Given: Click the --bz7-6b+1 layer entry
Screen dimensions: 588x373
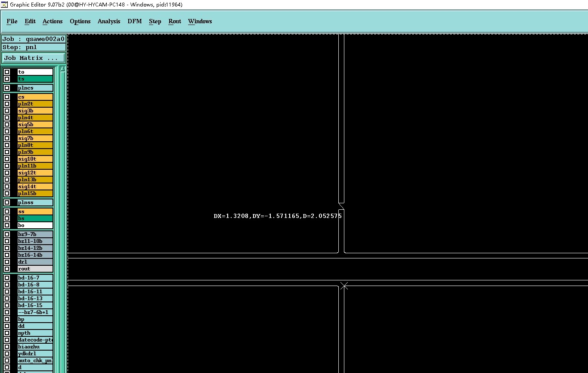Looking at the screenshot, I should (x=35, y=312).
